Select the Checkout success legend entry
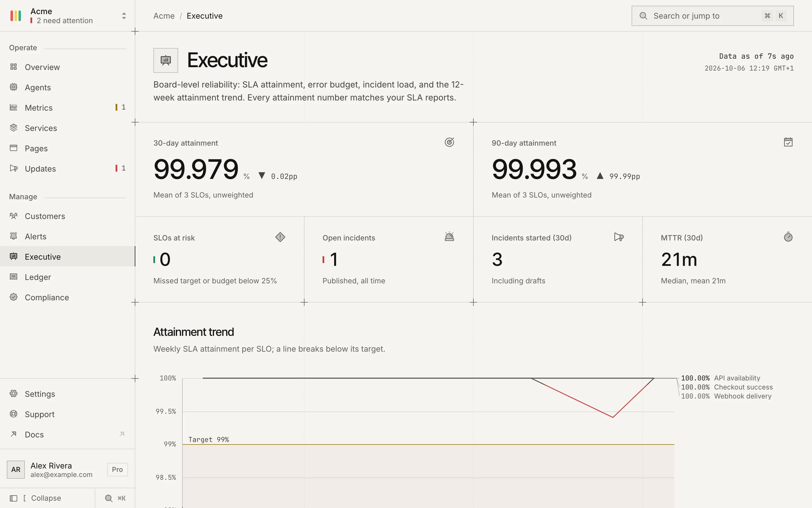The height and width of the screenshot is (508, 812). pyautogui.click(x=727, y=387)
